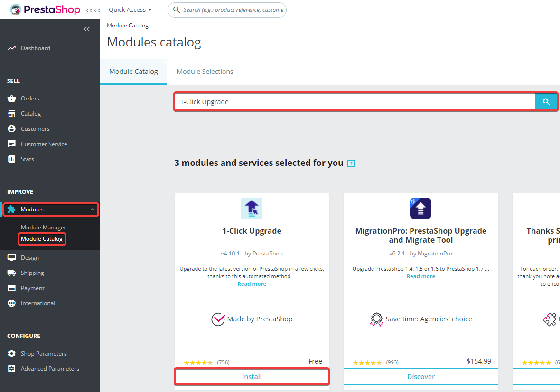Screen dimensions: 560x392
Task: Open Stats from the sidebar
Action: coord(27,159)
